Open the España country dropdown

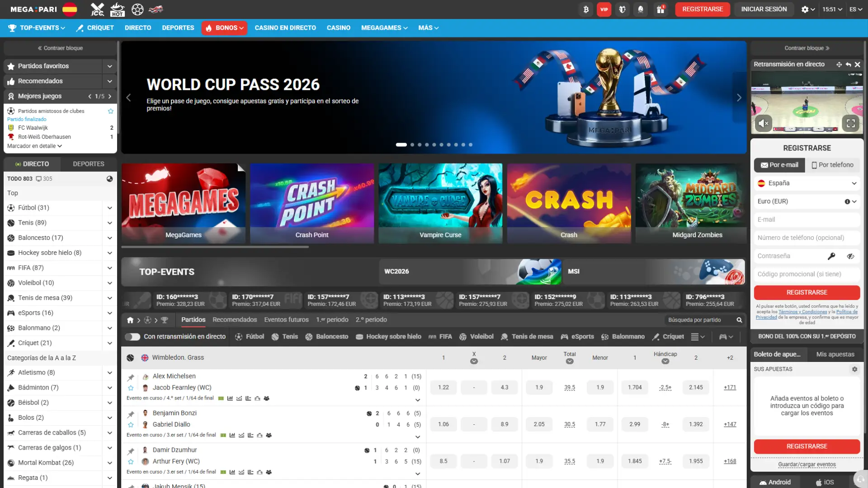pyautogui.click(x=807, y=183)
